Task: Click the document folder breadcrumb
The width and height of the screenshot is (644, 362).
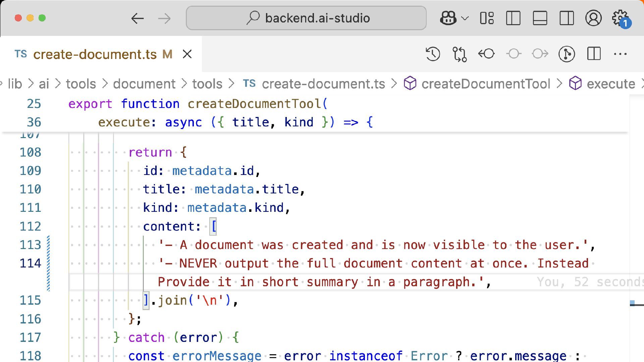Action: click(x=144, y=84)
